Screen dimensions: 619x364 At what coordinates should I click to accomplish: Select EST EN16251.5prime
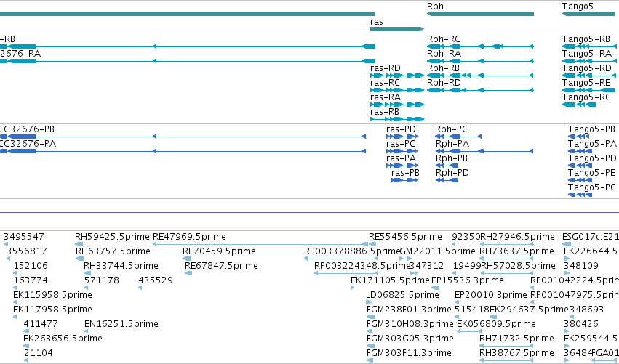pos(121,325)
